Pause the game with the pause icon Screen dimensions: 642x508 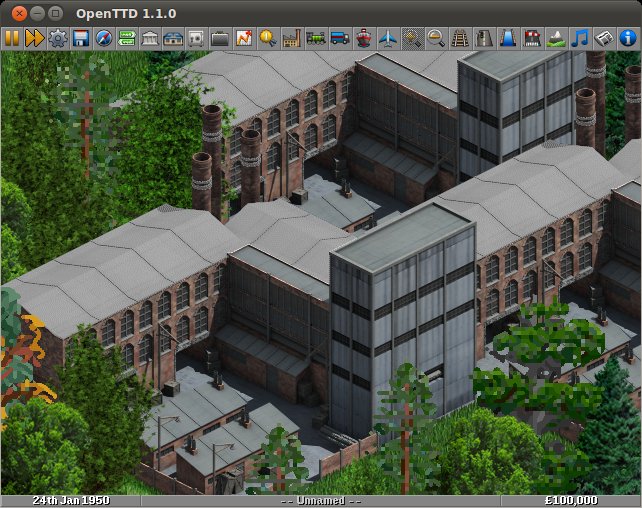tap(12, 38)
